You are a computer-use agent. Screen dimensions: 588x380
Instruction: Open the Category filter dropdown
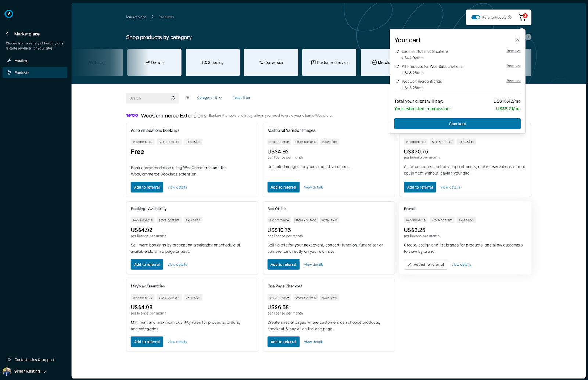click(209, 98)
